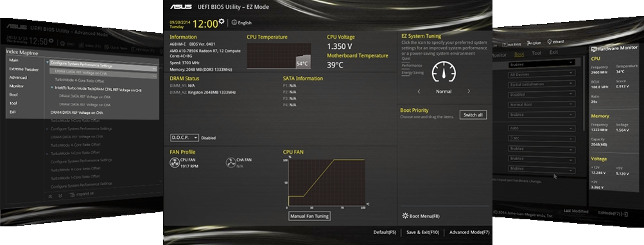Screen dimensions: 644x245
Task: Collapse Intel(R) Turbo Mode Tech tree node
Action: [52, 87]
